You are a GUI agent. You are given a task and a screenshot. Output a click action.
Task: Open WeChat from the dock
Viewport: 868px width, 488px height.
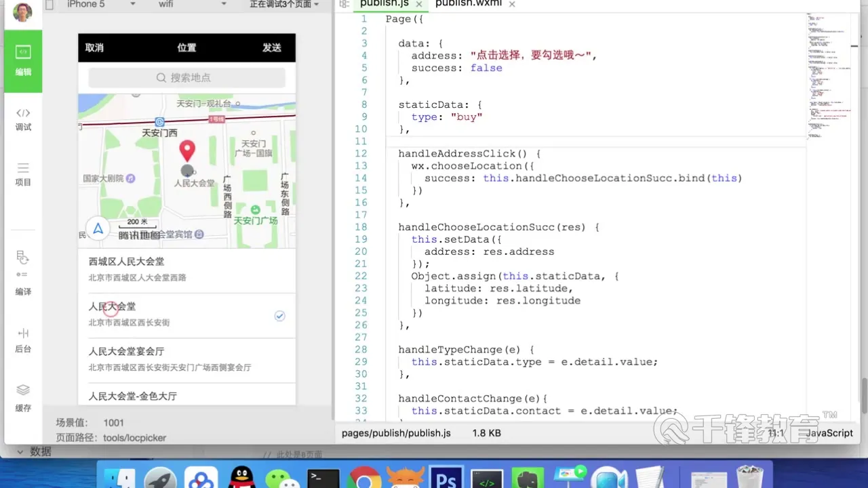281,480
